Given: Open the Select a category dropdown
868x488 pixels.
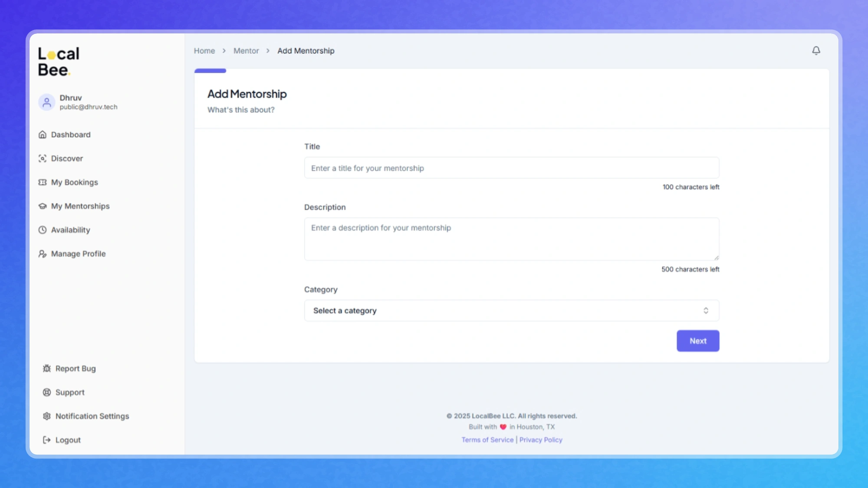Looking at the screenshot, I should (512, 311).
